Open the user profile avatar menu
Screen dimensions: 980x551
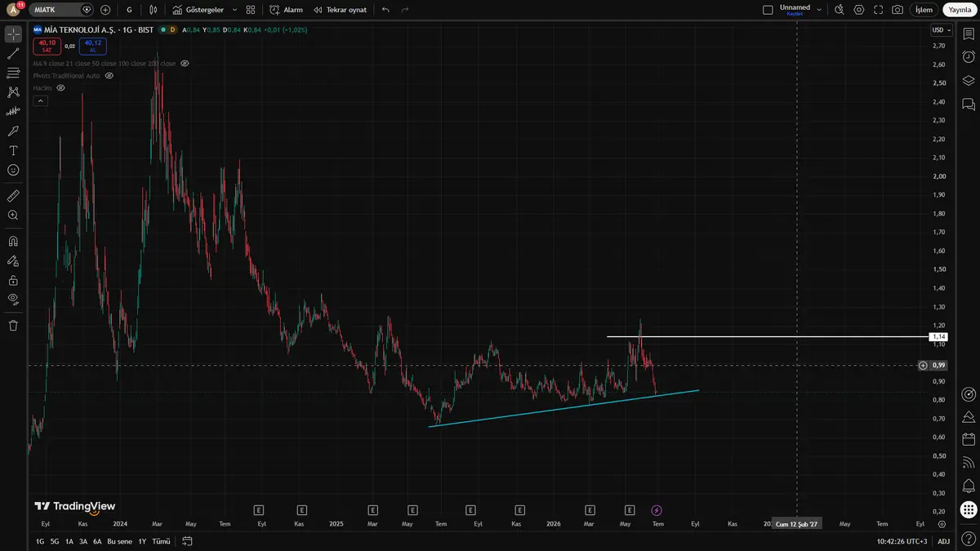click(x=13, y=10)
